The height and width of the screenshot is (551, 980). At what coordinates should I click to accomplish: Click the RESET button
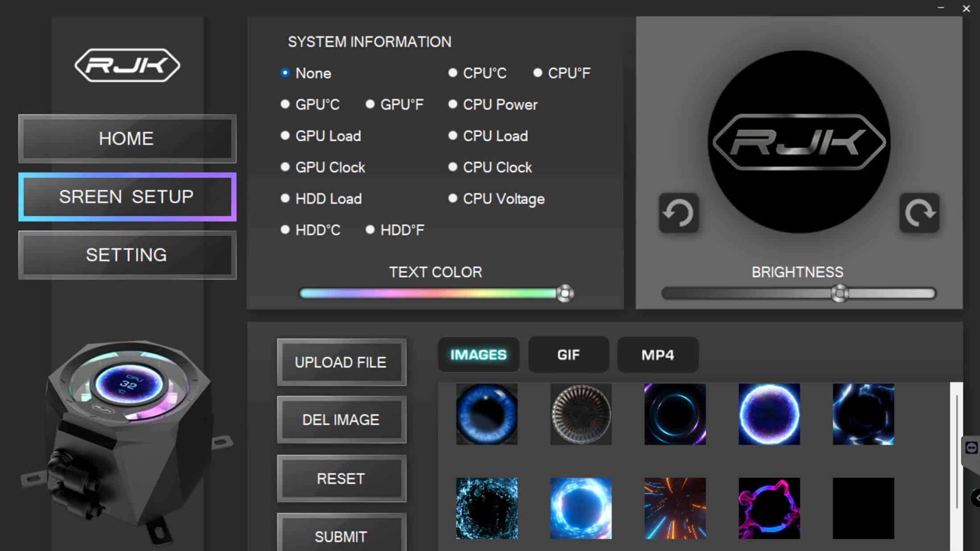coord(341,479)
